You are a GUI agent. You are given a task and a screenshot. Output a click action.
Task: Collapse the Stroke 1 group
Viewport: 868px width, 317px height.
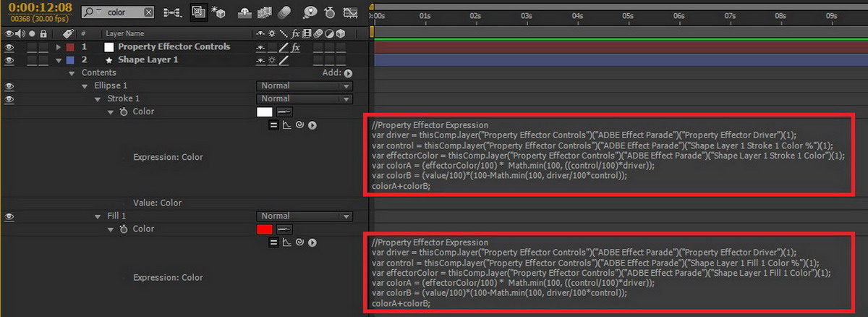98,99
